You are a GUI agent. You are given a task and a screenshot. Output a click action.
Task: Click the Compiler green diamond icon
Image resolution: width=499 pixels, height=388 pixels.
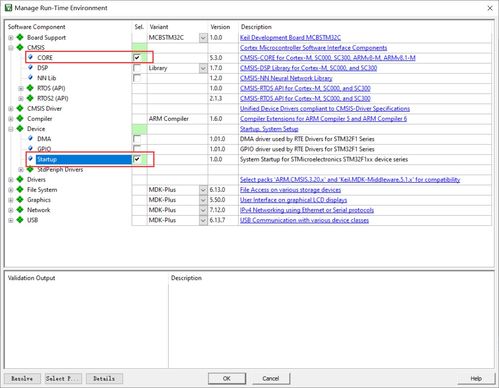(x=20, y=118)
